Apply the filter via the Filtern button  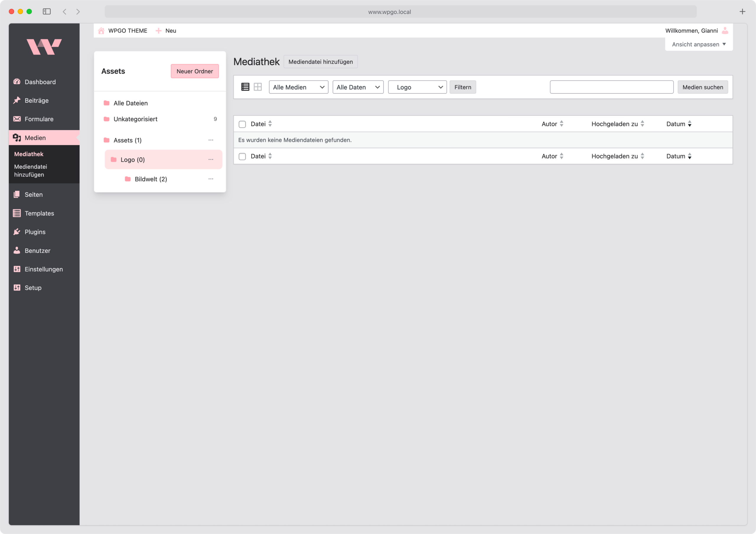click(x=463, y=87)
